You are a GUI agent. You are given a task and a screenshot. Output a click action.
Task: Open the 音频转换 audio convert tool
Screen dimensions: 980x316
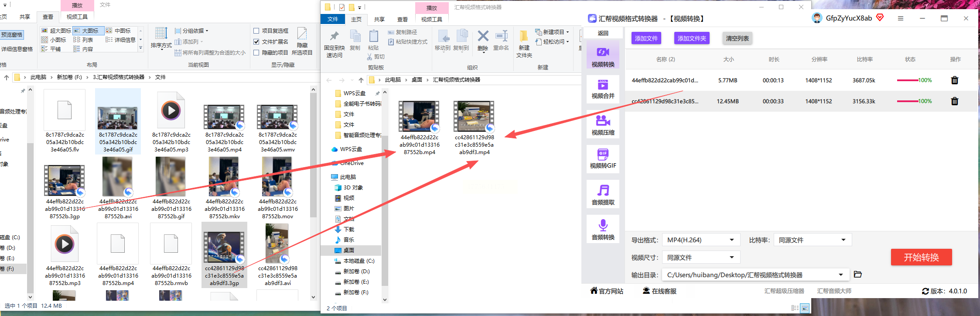coord(603,229)
